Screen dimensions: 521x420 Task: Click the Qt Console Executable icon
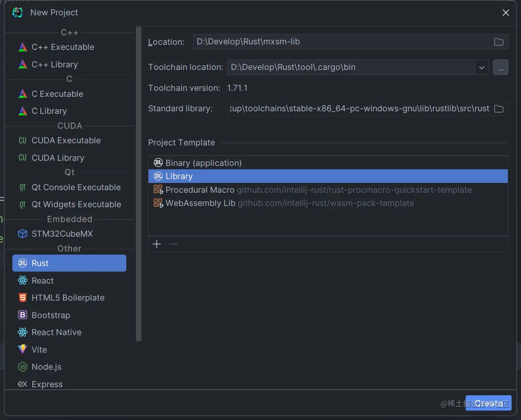tap(23, 187)
